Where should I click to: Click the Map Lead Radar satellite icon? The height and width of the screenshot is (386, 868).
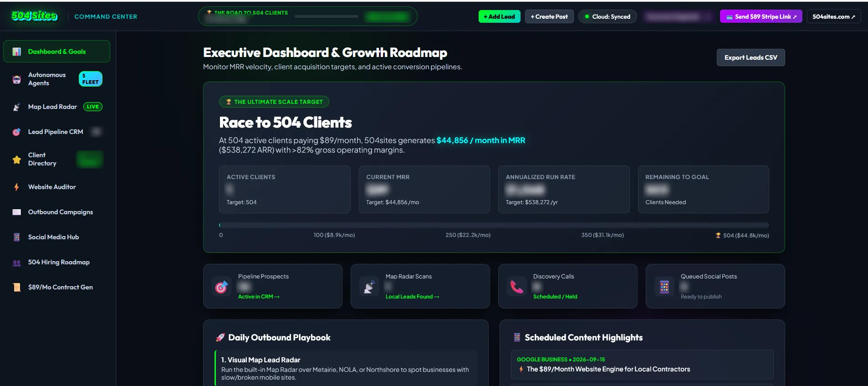17,107
